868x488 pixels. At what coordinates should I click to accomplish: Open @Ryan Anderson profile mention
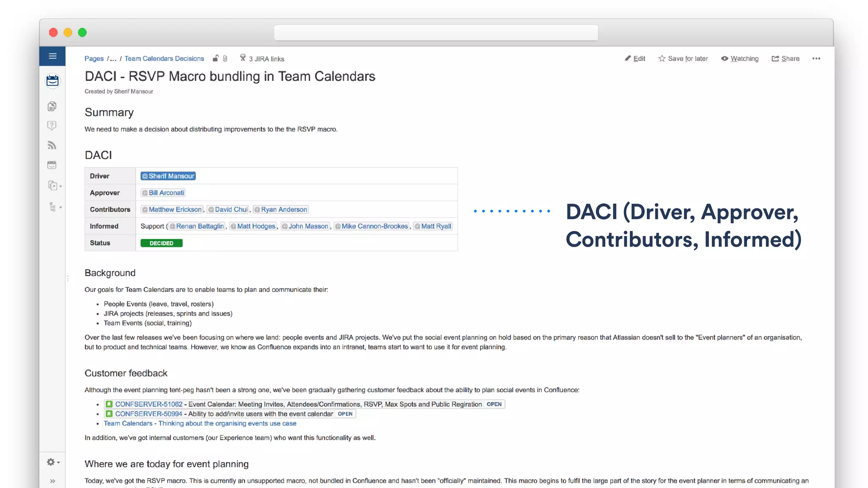click(281, 209)
